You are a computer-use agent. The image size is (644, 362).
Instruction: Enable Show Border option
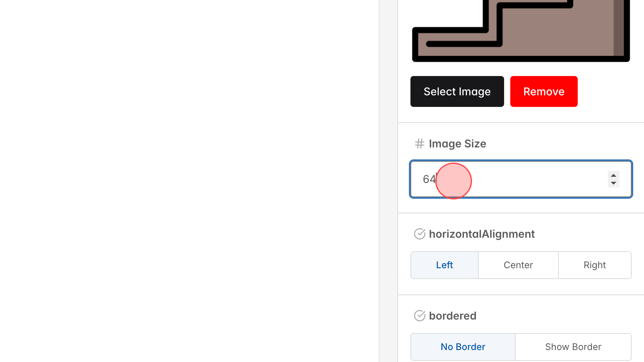click(573, 347)
